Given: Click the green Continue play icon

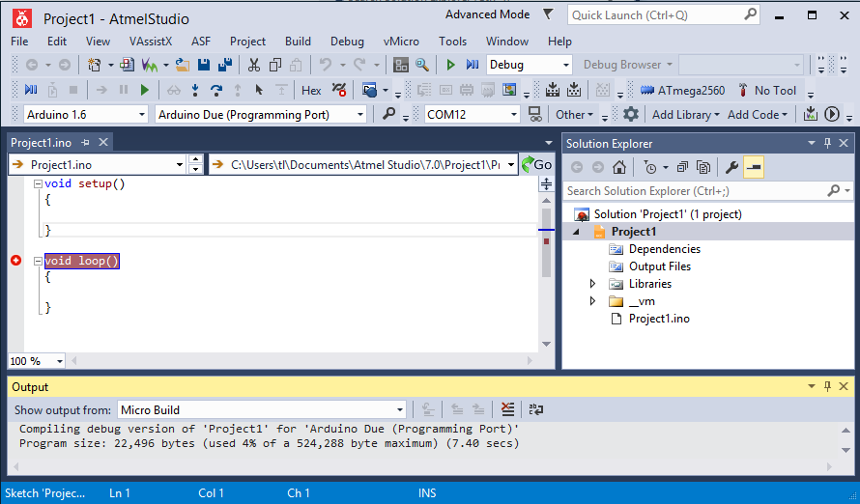Looking at the screenshot, I should pyautogui.click(x=145, y=90).
